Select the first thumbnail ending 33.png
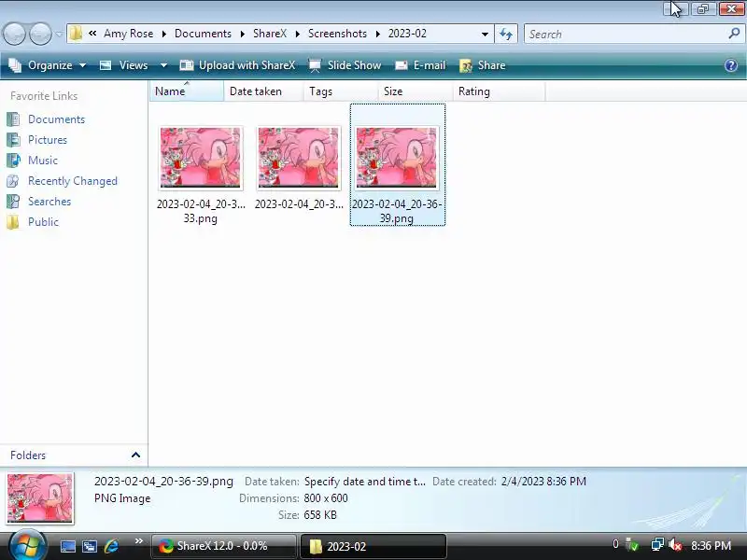The image size is (747, 560). click(201, 158)
